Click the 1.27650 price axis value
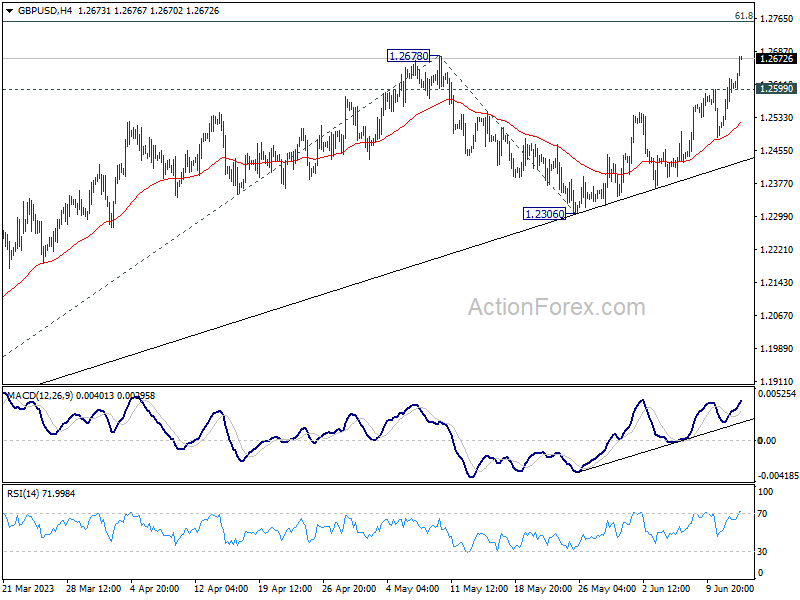Image resolution: width=800 pixels, height=600 pixels. (x=777, y=19)
